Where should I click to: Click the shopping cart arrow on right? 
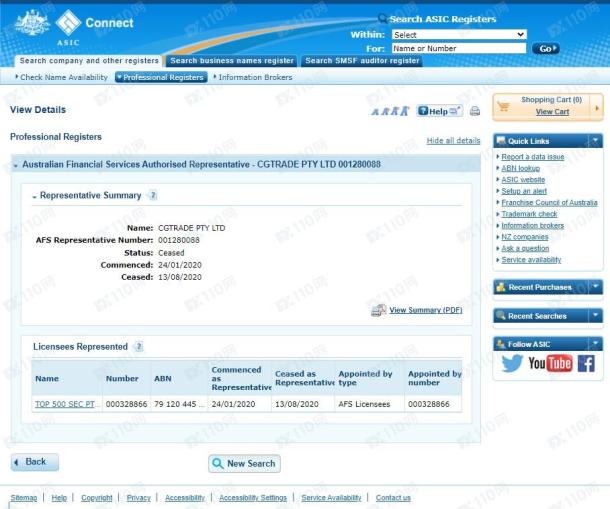click(x=597, y=108)
